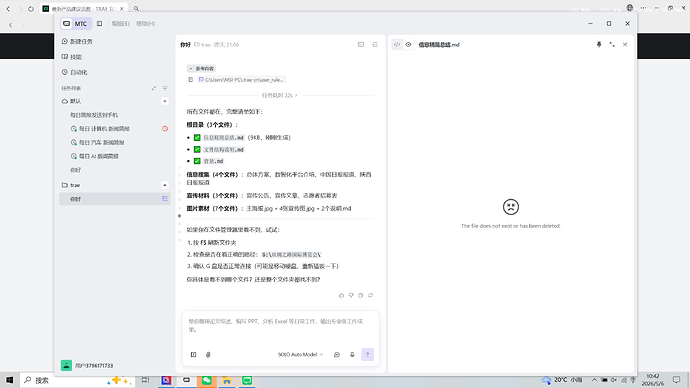This screenshot has width=690, height=388.
Task: Close the 信息精简总结.md preview panel
Action: coord(625,44)
